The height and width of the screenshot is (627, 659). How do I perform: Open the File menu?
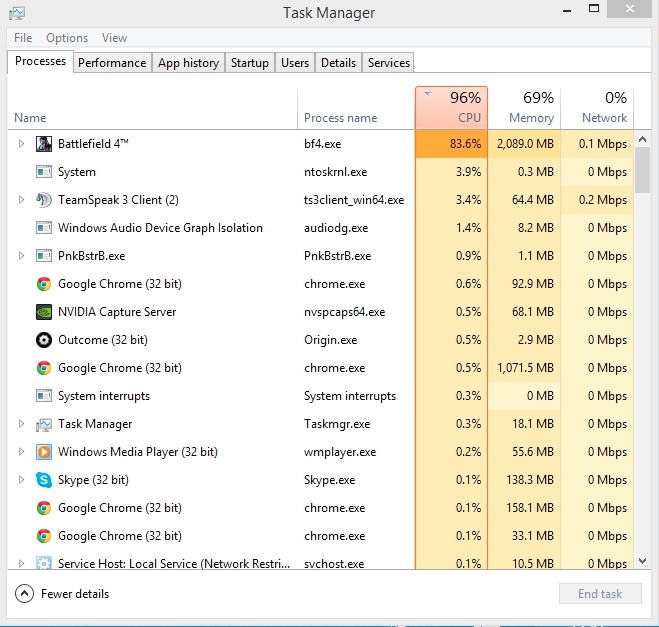(x=23, y=38)
